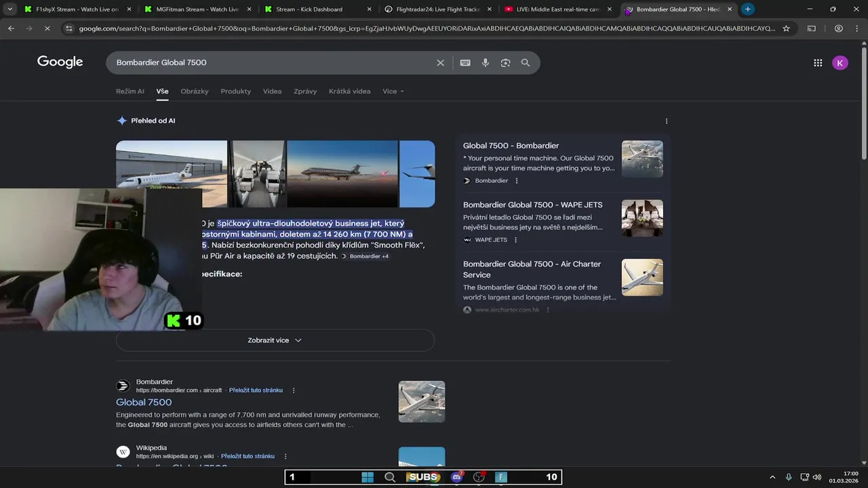Open the Google apps grid
Viewport: 868px width, 488px height.
(818, 63)
